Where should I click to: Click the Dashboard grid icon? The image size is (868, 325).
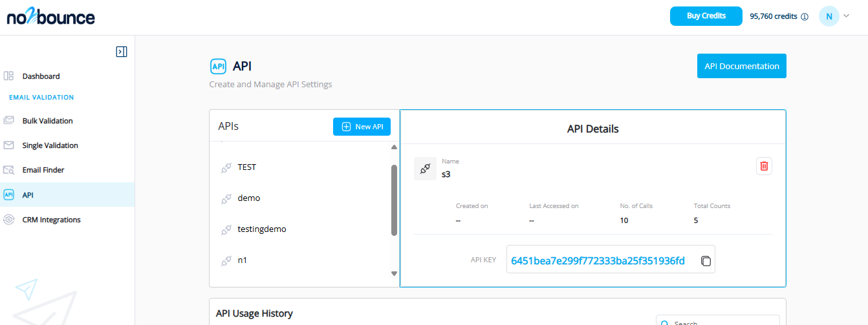pos(9,76)
